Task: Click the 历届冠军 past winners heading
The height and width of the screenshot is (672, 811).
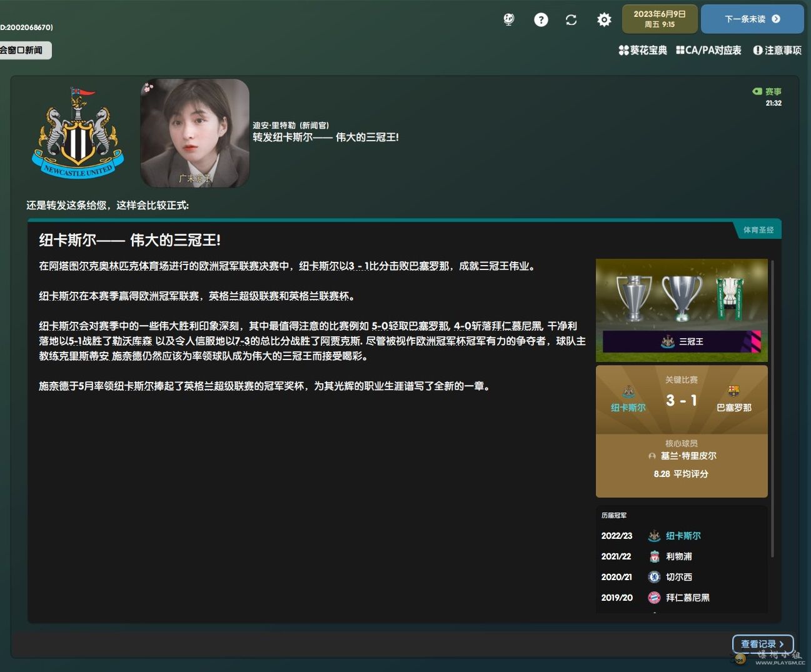Action: (614, 516)
